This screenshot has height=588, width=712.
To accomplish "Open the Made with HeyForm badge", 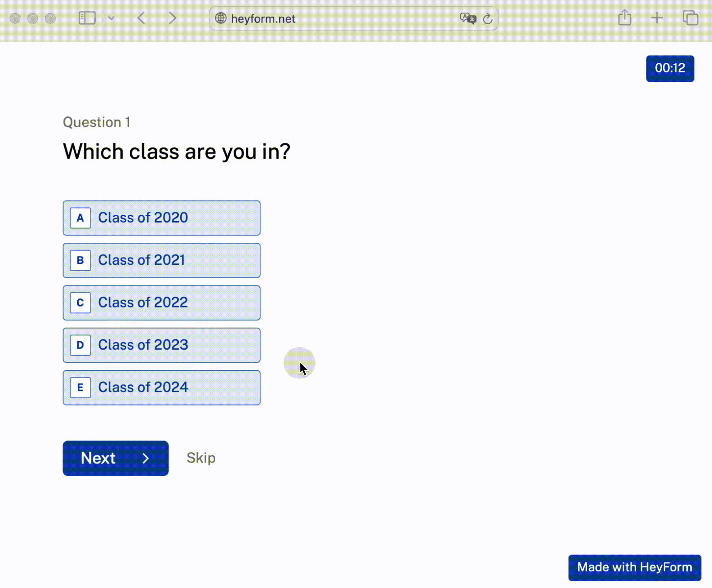I will 634,567.
